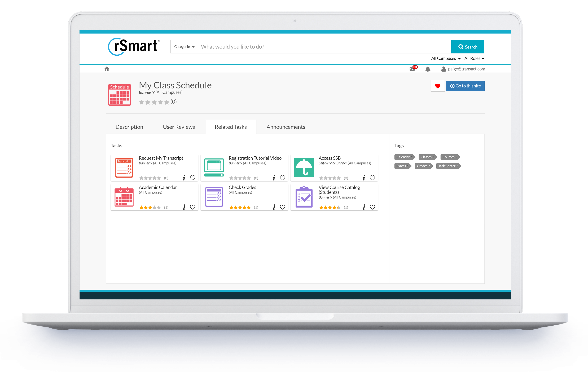Switch to the User Reviews tab
This screenshot has width=588, height=372.
point(178,126)
